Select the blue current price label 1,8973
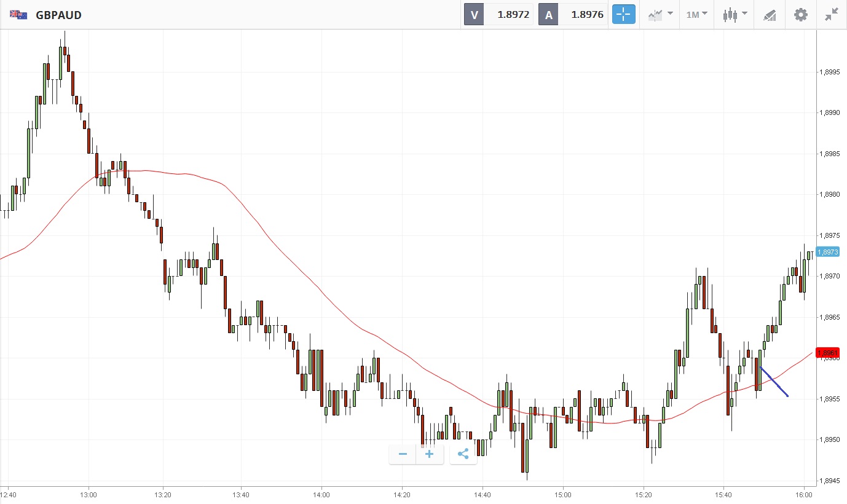Screen dimensions: 847x504 (x=827, y=252)
